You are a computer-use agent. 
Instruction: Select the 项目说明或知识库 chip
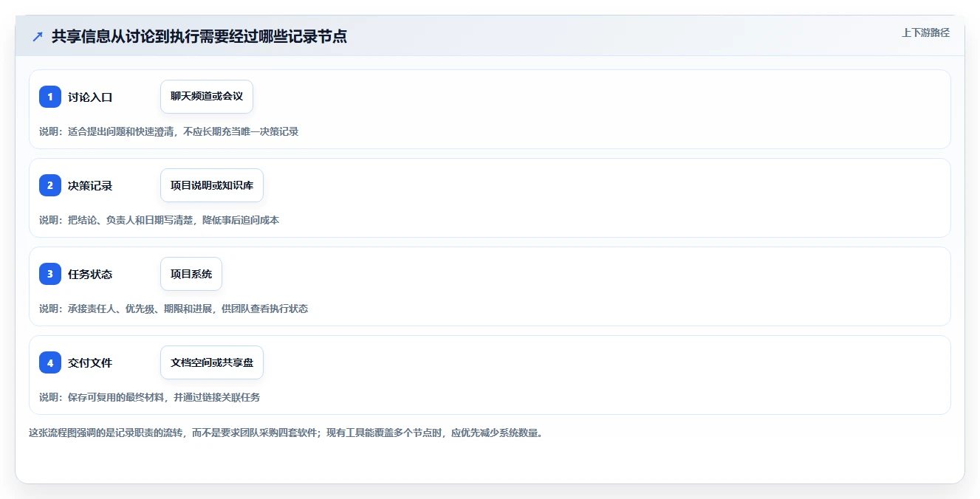pyautogui.click(x=212, y=185)
